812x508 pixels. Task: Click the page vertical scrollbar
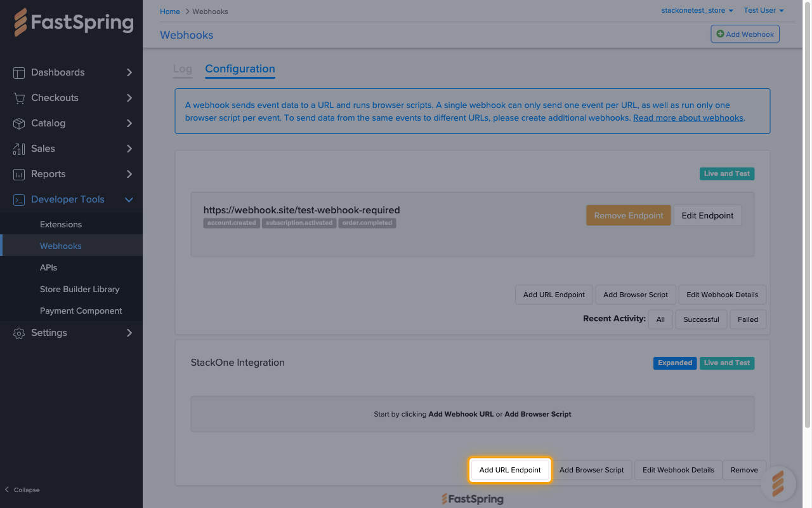pyautogui.click(x=808, y=216)
